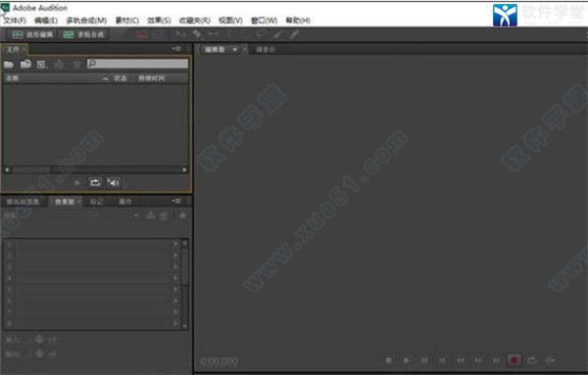Open the 收藏夹(R) menu

click(x=195, y=21)
